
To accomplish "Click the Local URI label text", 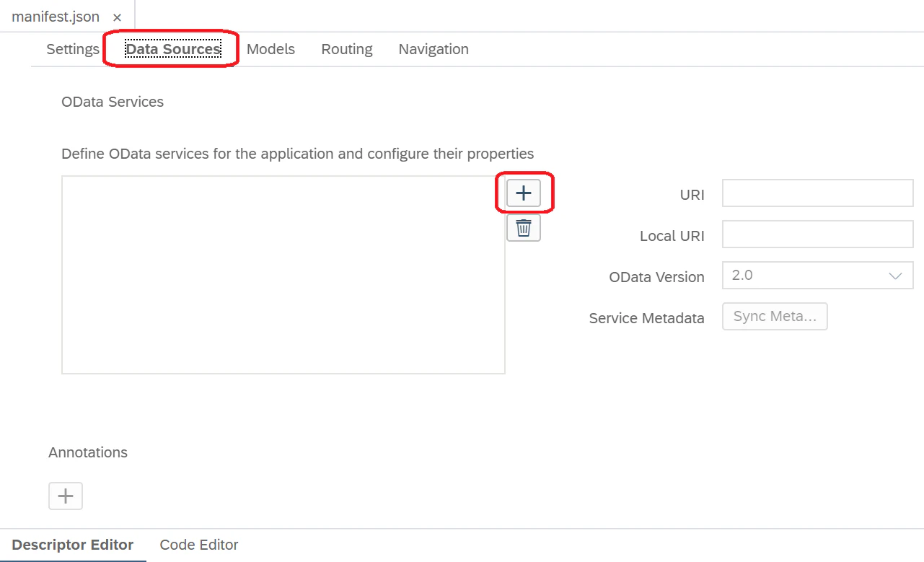I will tap(672, 236).
